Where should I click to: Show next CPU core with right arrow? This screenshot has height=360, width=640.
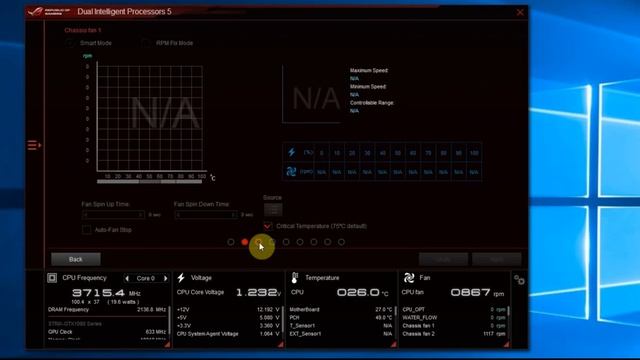tap(165, 278)
